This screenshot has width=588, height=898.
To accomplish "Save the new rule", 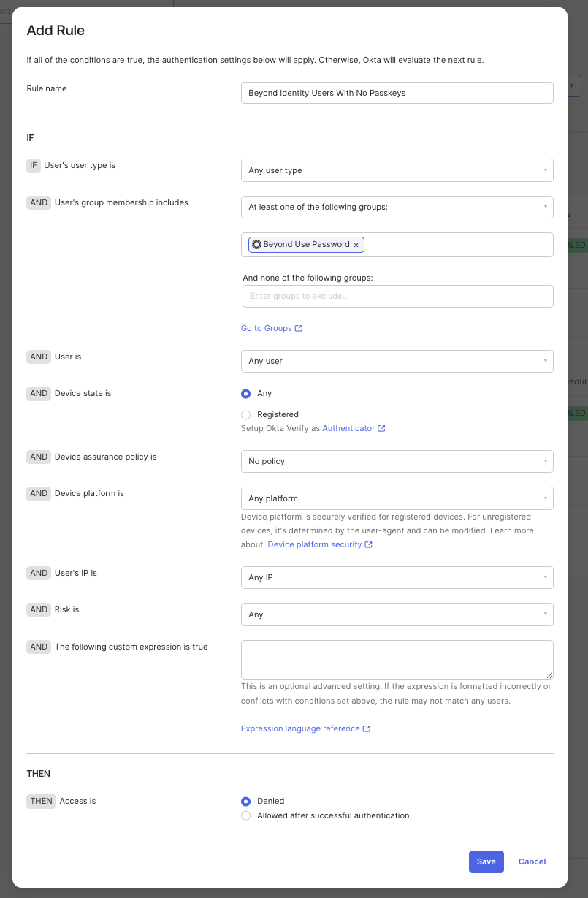I will [486, 862].
